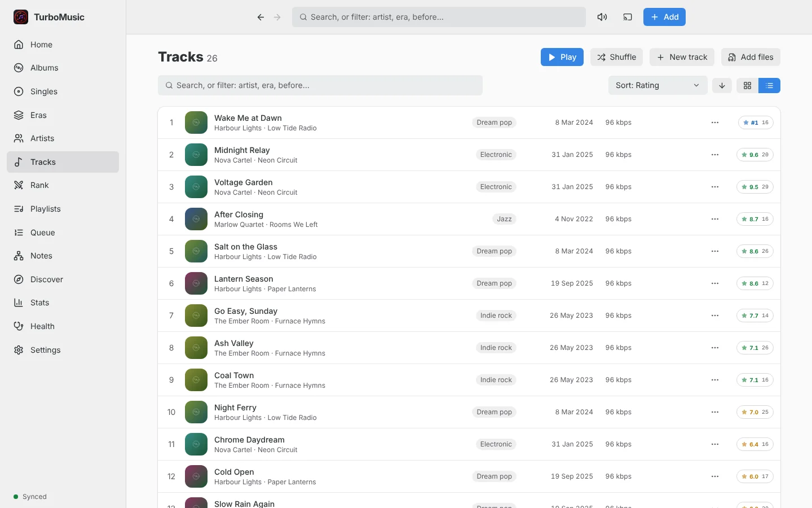Focus the top global search field
The width and height of the screenshot is (812, 508).
click(439, 17)
